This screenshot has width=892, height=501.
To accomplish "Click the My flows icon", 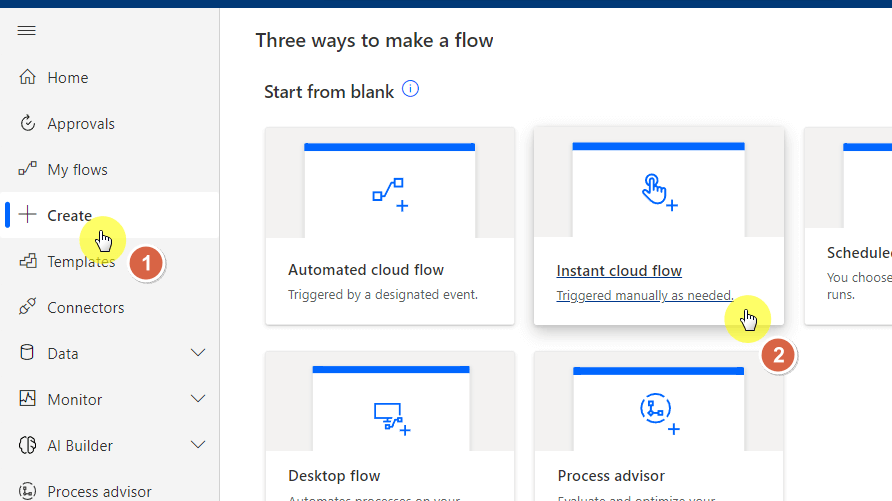I will (x=27, y=169).
